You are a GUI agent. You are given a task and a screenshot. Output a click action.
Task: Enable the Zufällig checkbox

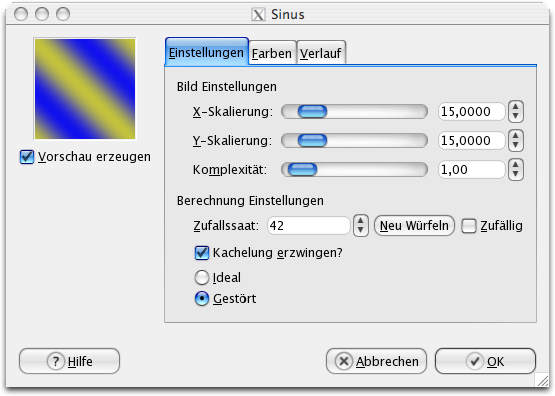pos(469,226)
